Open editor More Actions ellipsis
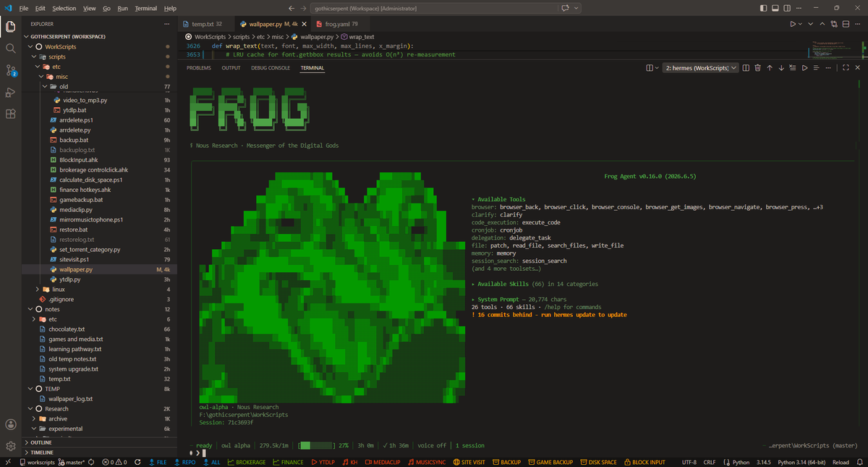The height and width of the screenshot is (467, 868). pos(857,24)
